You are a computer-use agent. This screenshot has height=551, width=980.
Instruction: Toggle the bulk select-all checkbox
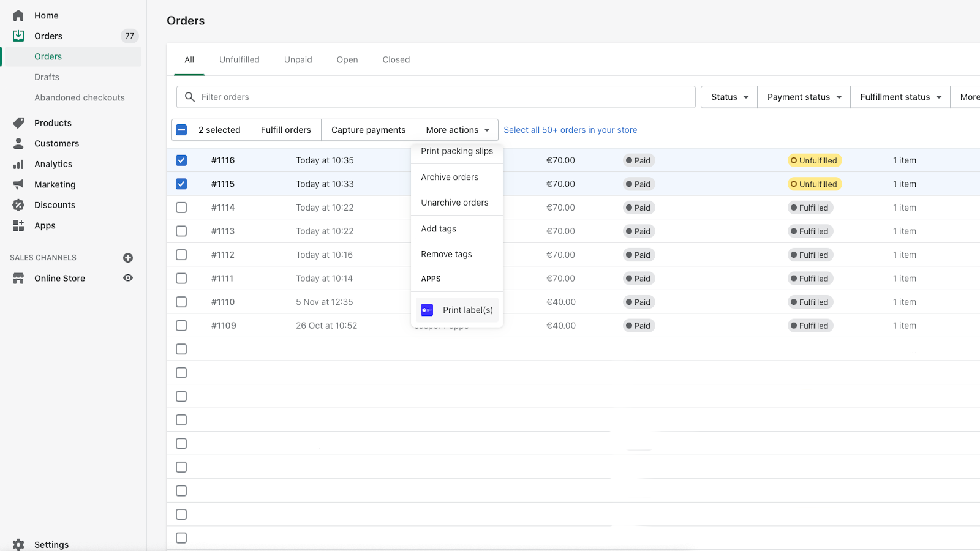[181, 130]
